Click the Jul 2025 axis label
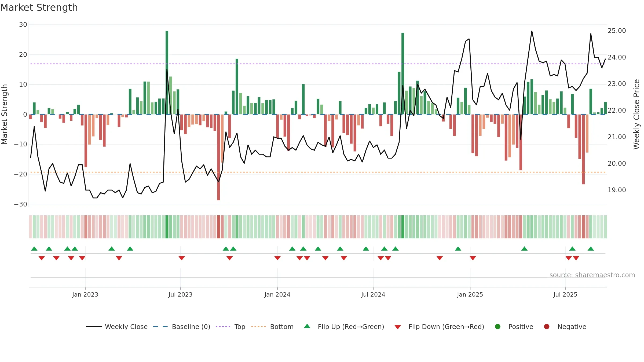644x362 pixels. click(x=565, y=295)
